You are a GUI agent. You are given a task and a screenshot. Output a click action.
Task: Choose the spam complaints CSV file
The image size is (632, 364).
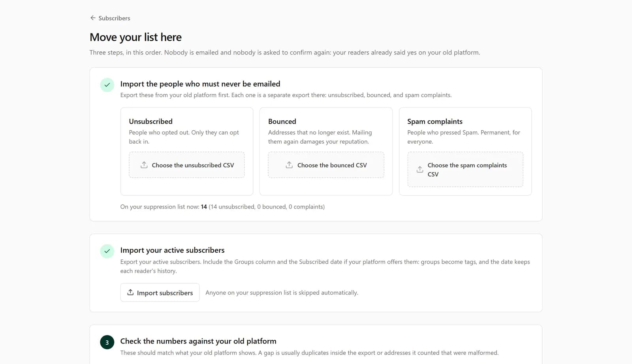click(465, 169)
